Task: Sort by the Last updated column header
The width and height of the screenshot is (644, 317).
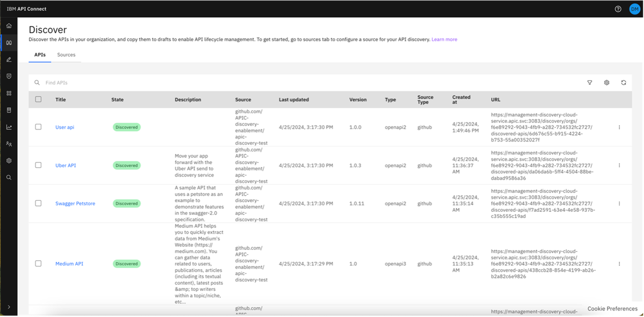Action: pos(294,100)
